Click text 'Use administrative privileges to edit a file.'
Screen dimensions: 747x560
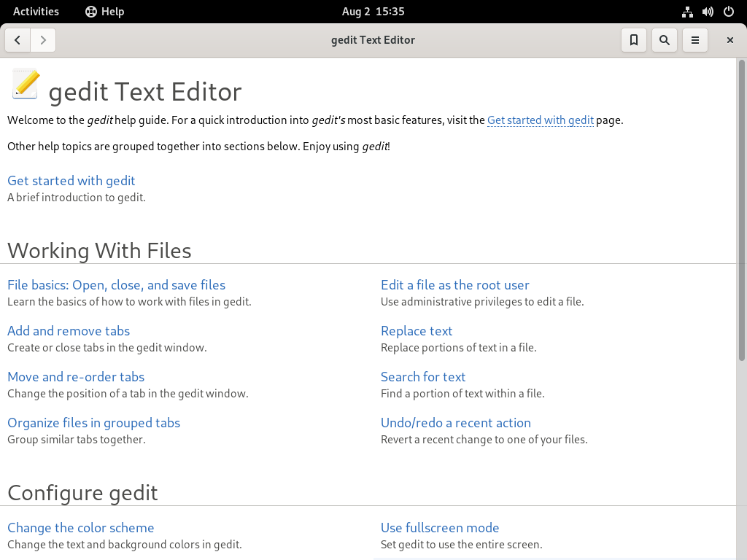(x=482, y=301)
